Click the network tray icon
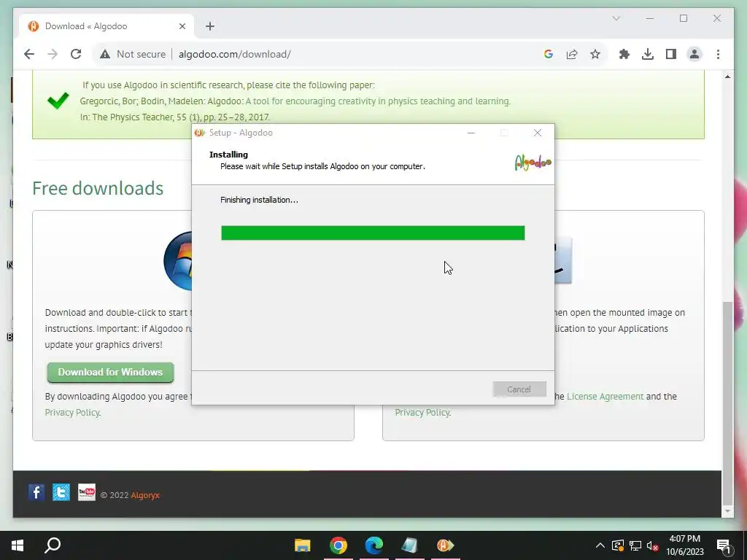This screenshot has height=560, width=747. point(635,545)
